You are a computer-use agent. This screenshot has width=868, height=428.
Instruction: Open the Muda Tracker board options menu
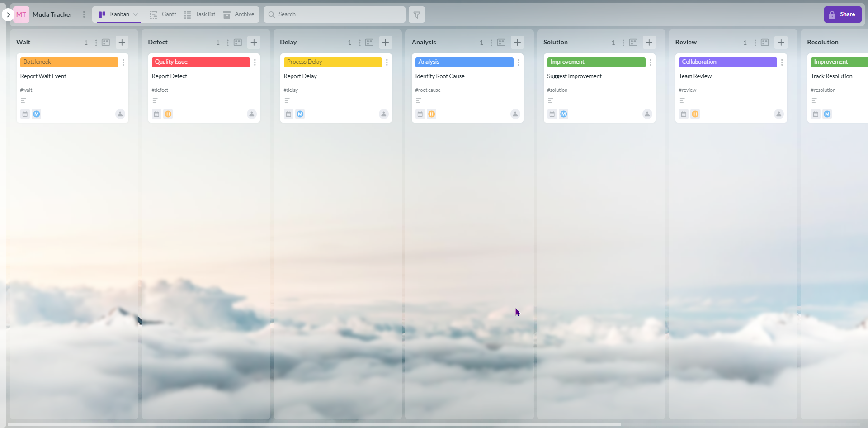pos(84,14)
